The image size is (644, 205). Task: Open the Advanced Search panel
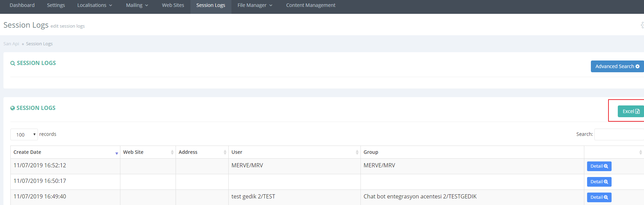click(617, 66)
